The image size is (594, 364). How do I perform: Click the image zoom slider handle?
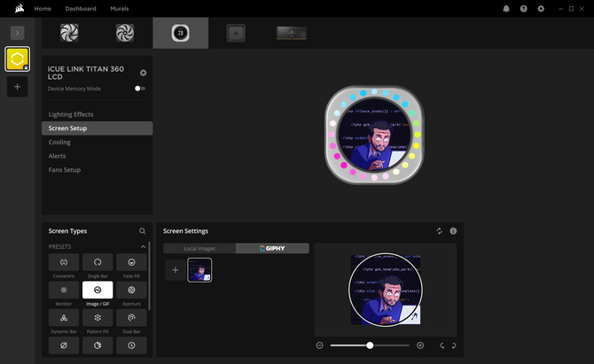[370, 345]
